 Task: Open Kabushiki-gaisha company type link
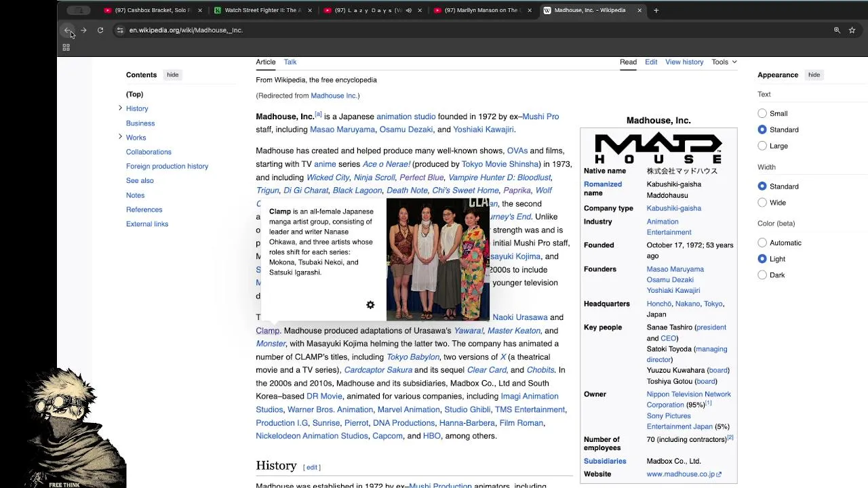pos(674,208)
